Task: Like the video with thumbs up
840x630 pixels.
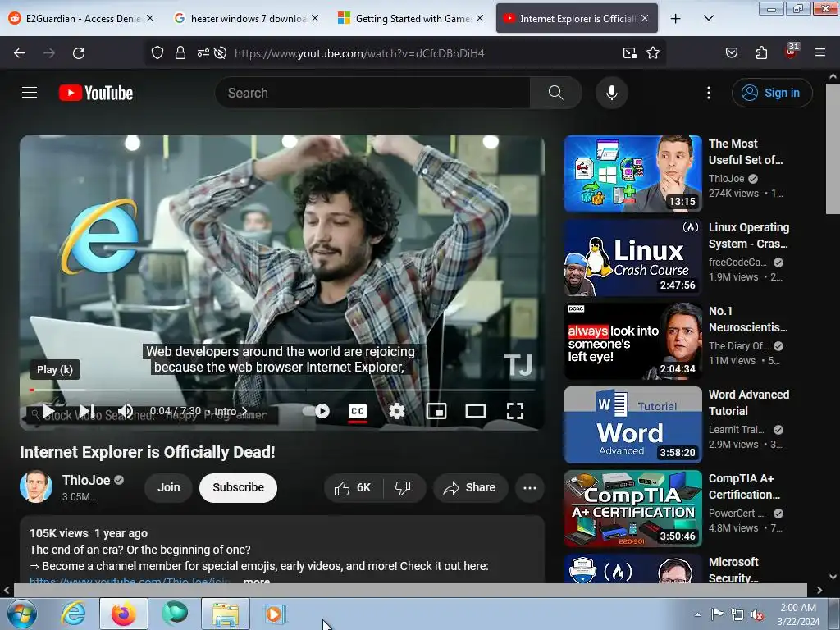Action: click(x=353, y=488)
